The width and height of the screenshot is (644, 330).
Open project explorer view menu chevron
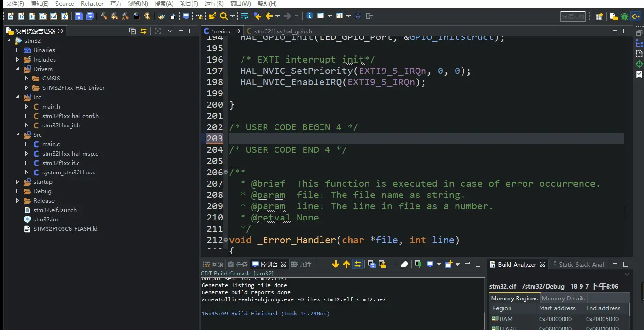(x=170, y=31)
